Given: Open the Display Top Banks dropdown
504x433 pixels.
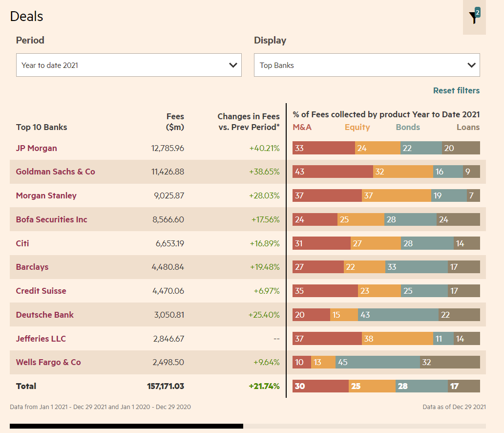Looking at the screenshot, I should point(366,65).
